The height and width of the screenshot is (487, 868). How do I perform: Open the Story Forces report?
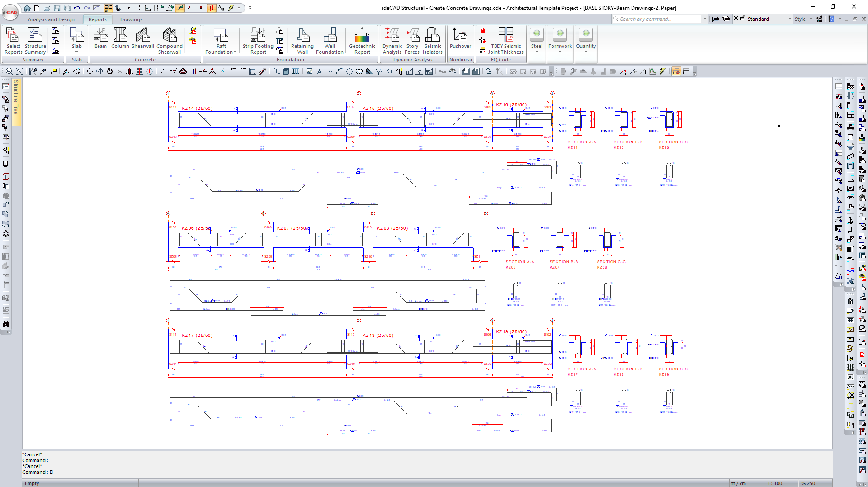tap(412, 41)
